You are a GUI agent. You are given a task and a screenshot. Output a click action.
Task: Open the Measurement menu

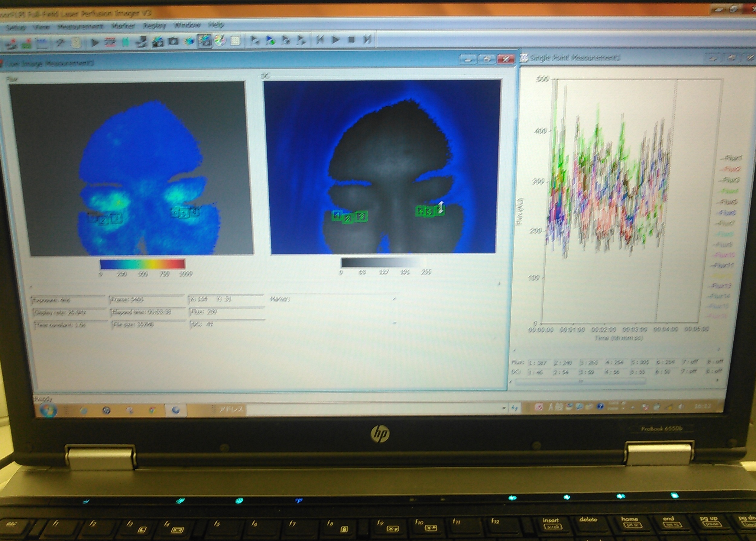pos(80,26)
